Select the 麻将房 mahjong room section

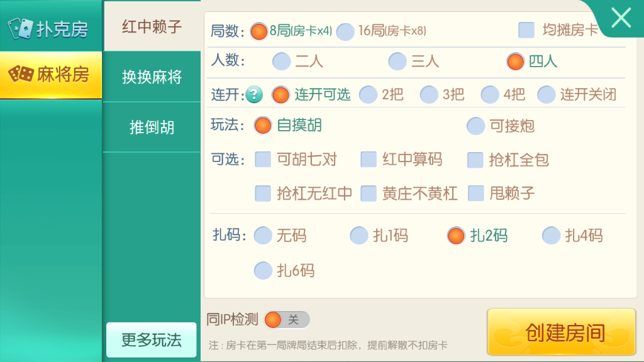tap(50, 75)
